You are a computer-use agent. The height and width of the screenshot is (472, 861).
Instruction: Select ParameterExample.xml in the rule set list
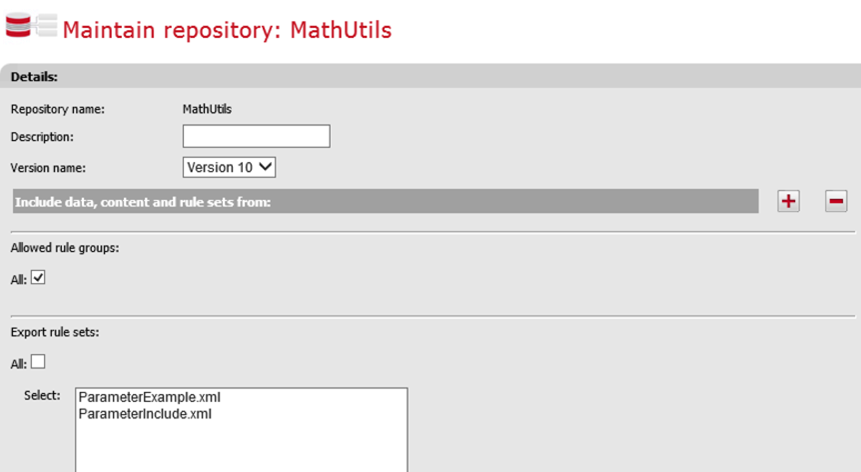pyautogui.click(x=149, y=397)
